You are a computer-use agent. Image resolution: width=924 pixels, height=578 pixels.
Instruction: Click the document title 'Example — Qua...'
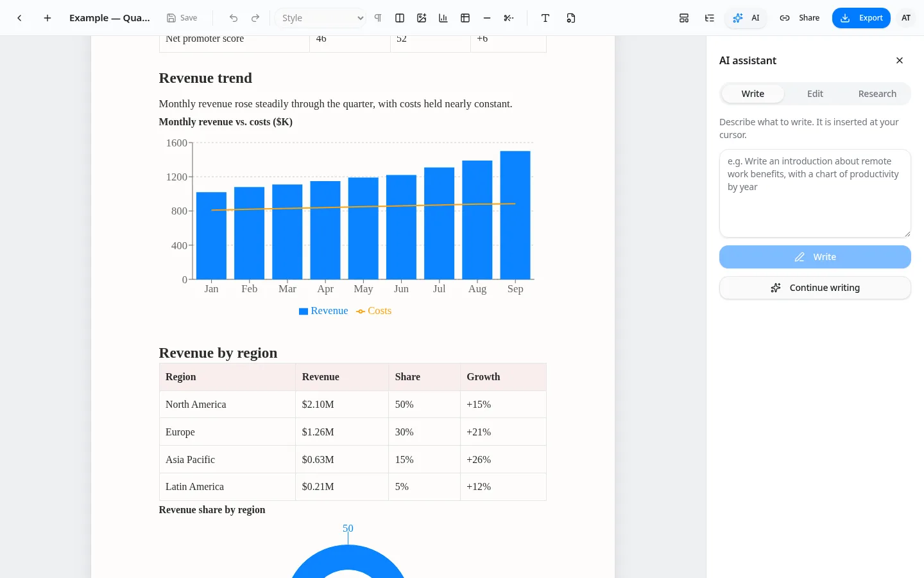click(110, 18)
